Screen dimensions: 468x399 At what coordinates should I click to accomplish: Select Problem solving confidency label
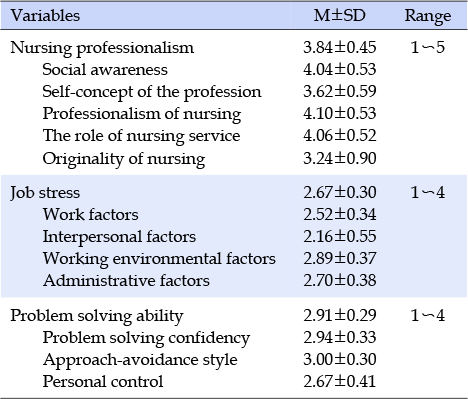[x=146, y=338]
